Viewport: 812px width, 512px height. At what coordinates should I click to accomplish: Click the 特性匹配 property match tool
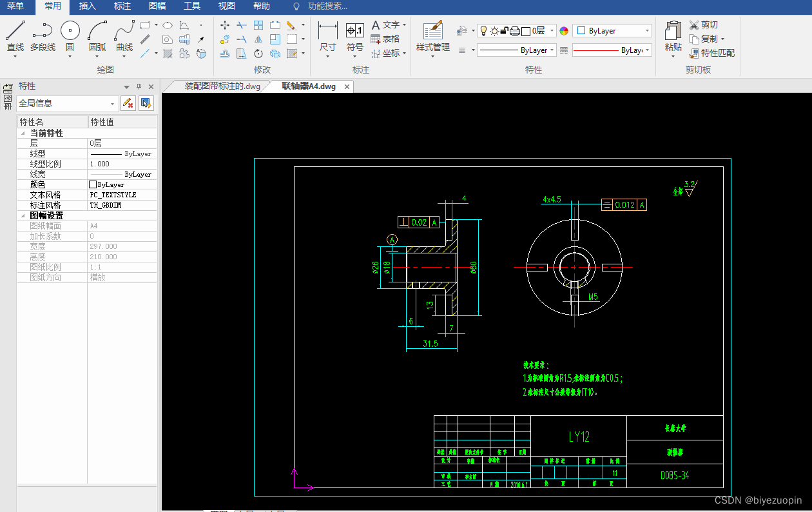click(x=711, y=53)
